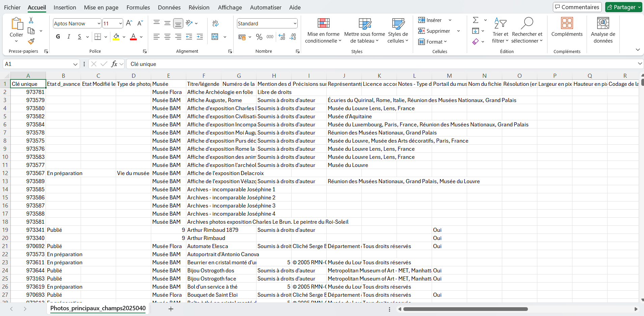This screenshot has height=316, width=644.
Task: Click the AutoSum sigma icon
Action: click(476, 20)
